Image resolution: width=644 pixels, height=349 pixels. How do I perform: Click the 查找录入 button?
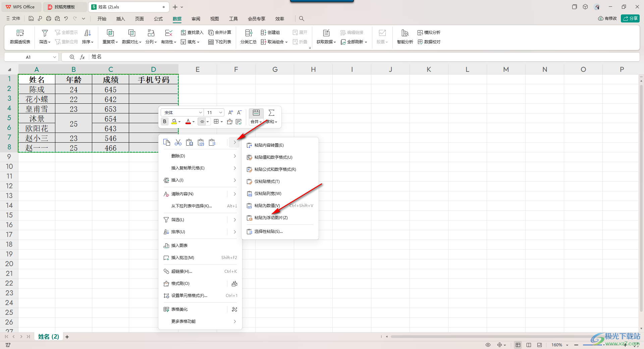192,33
